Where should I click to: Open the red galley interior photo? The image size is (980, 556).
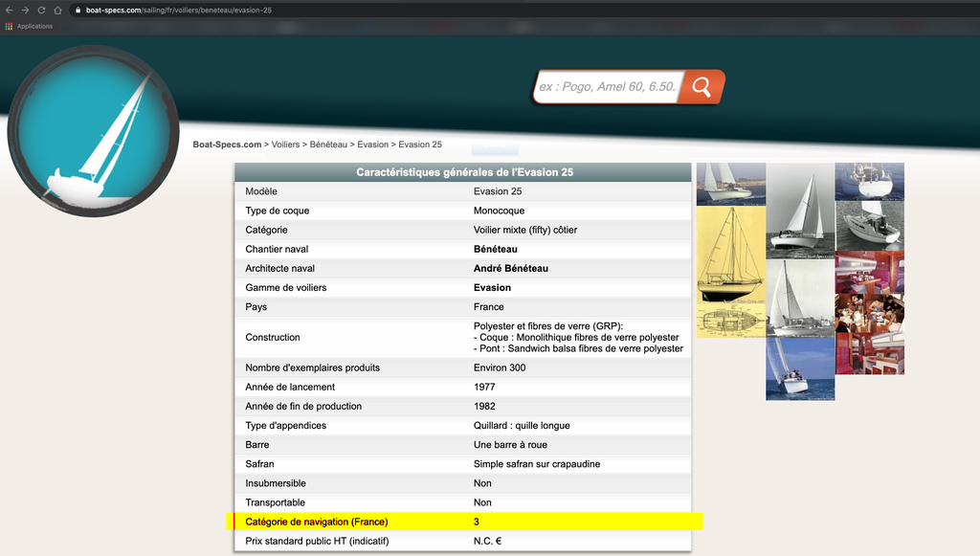[869, 353]
